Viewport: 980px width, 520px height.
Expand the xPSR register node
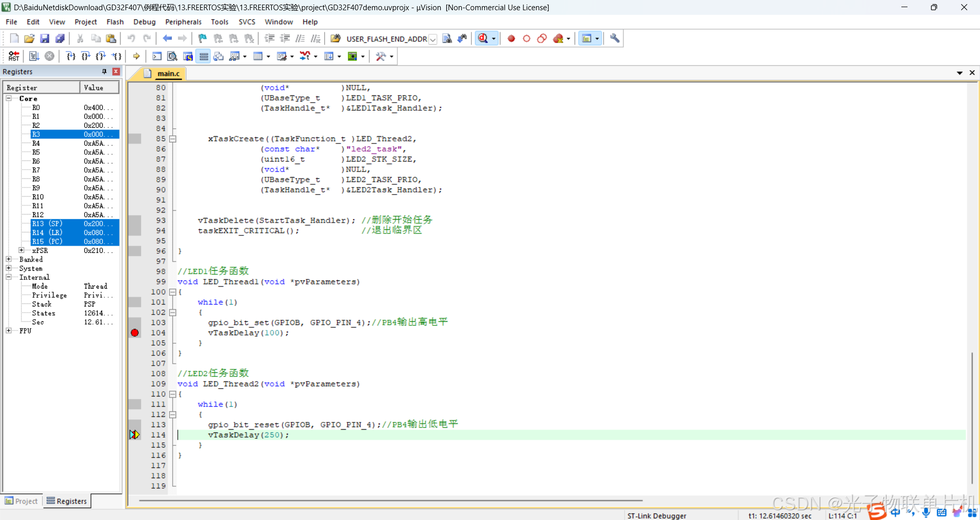21,250
